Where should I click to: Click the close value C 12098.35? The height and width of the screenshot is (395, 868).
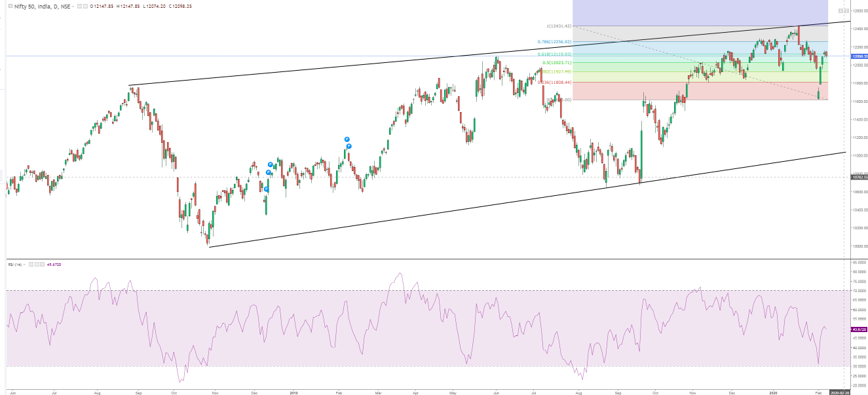point(180,6)
